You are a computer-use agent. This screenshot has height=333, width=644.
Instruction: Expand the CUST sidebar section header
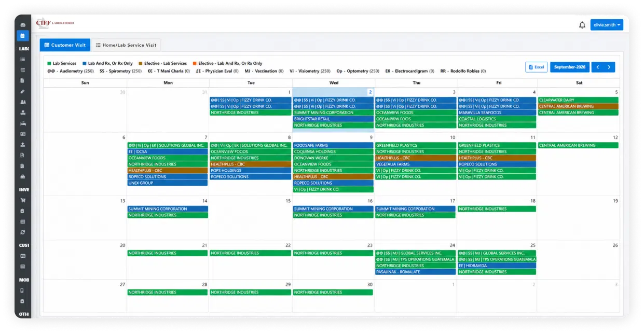(24, 245)
